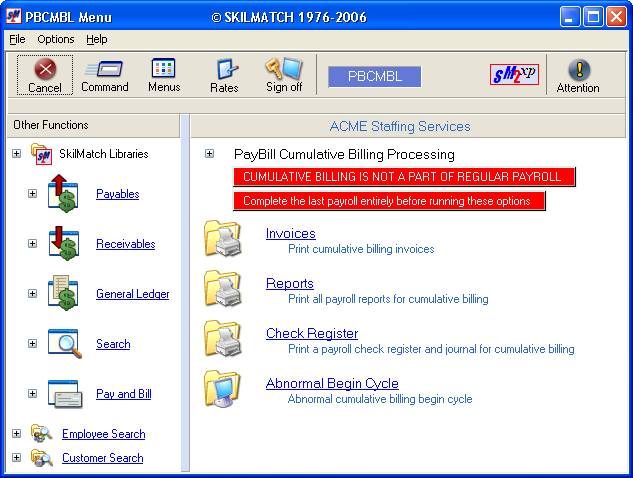Click the Pay and Bill check icon
The height and width of the screenshot is (478, 633).
point(65,394)
